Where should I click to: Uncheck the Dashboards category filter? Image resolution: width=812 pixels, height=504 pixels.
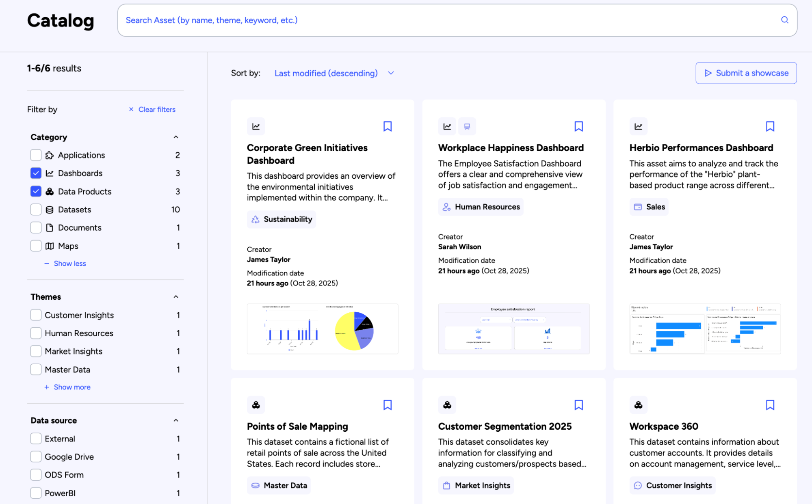pos(36,173)
